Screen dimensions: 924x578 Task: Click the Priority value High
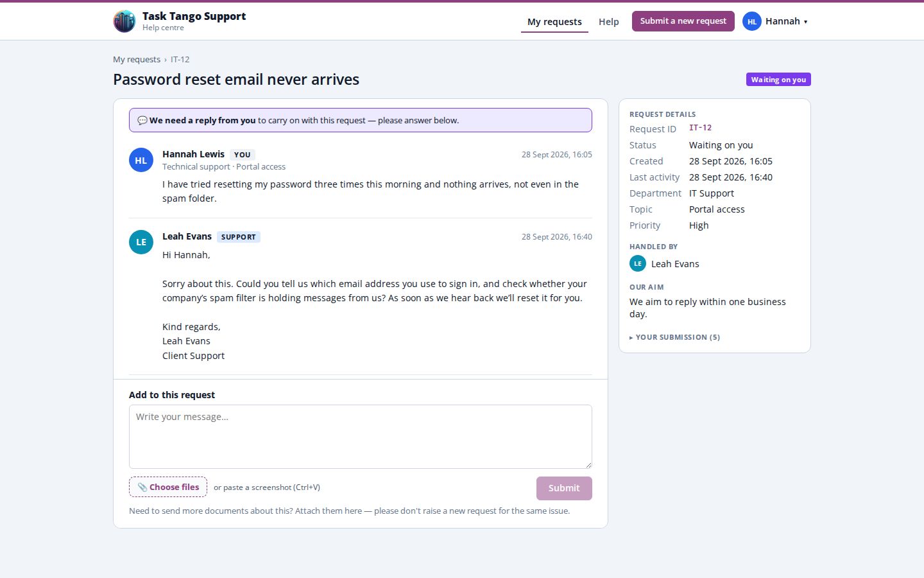(x=699, y=225)
